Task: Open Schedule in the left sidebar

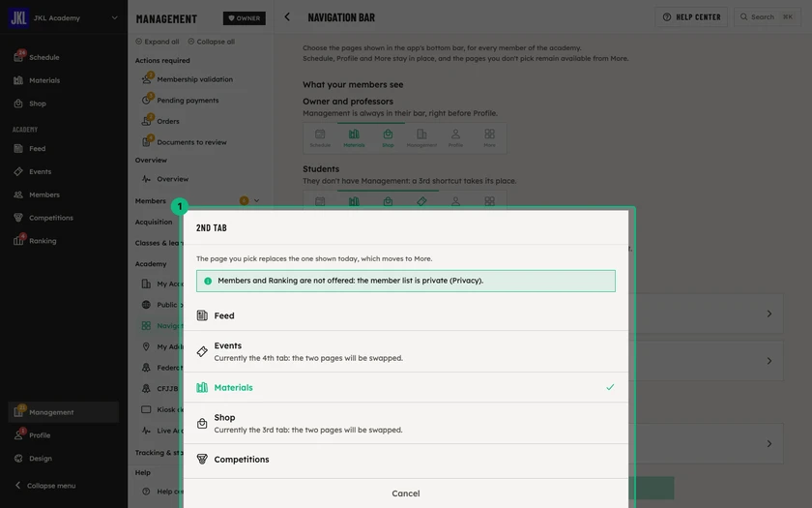Action: 63,57
